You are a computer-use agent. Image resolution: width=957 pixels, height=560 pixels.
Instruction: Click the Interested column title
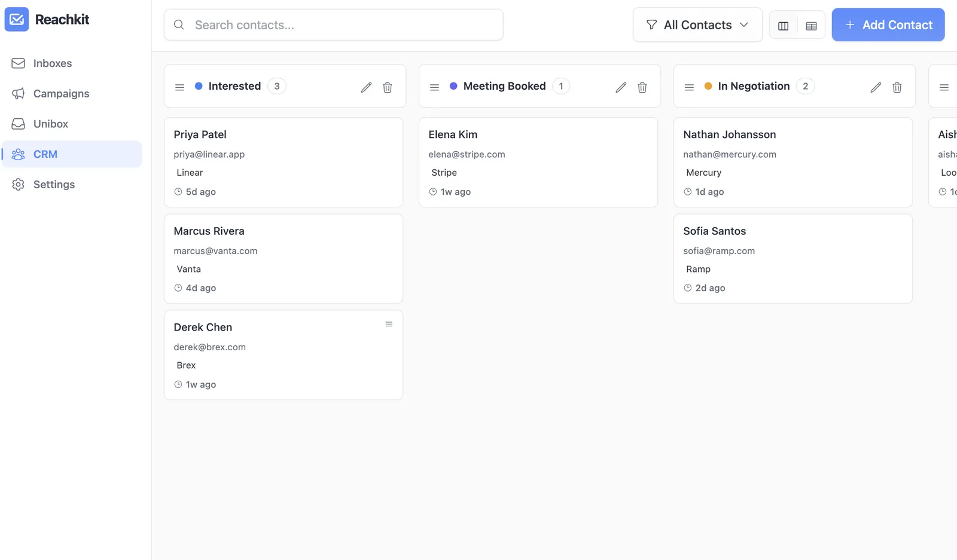pos(234,86)
